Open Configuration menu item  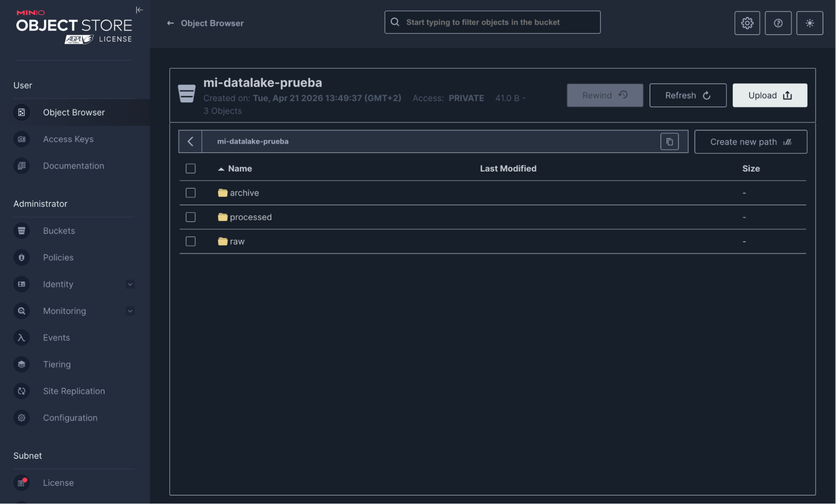(x=75, y=418)
